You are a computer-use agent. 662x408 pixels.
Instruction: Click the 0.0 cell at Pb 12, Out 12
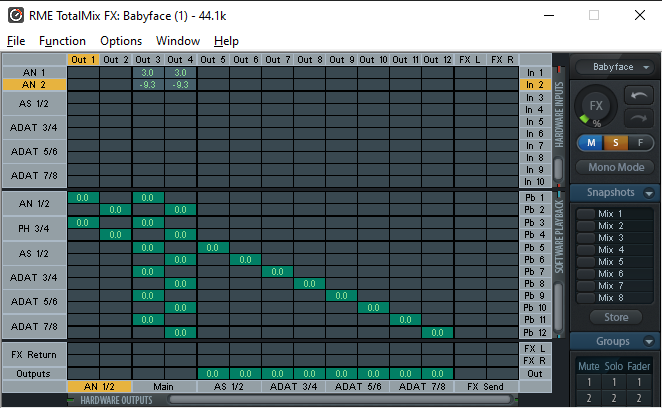coord(437,333)
